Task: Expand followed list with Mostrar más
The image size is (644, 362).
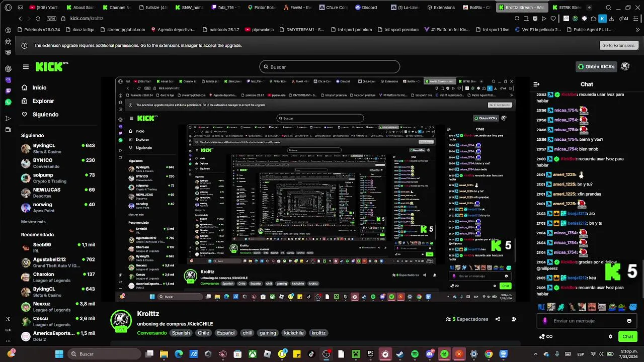Action: coord(33,222)
